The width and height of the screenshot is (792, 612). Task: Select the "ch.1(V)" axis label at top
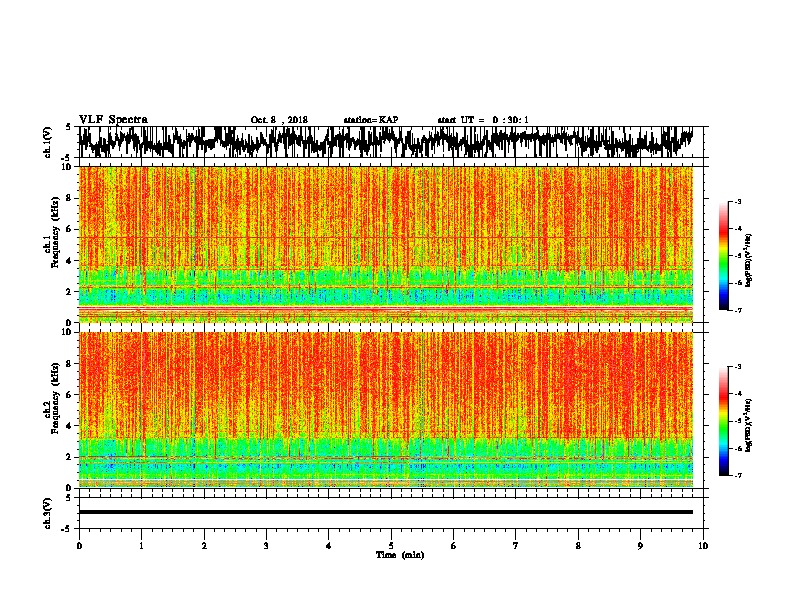point(48,142)
